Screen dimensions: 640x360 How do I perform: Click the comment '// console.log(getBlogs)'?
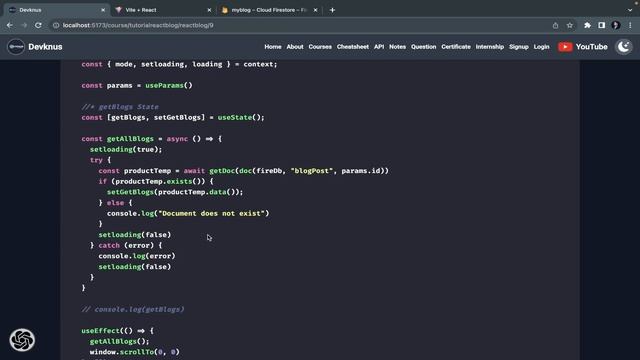133,309
